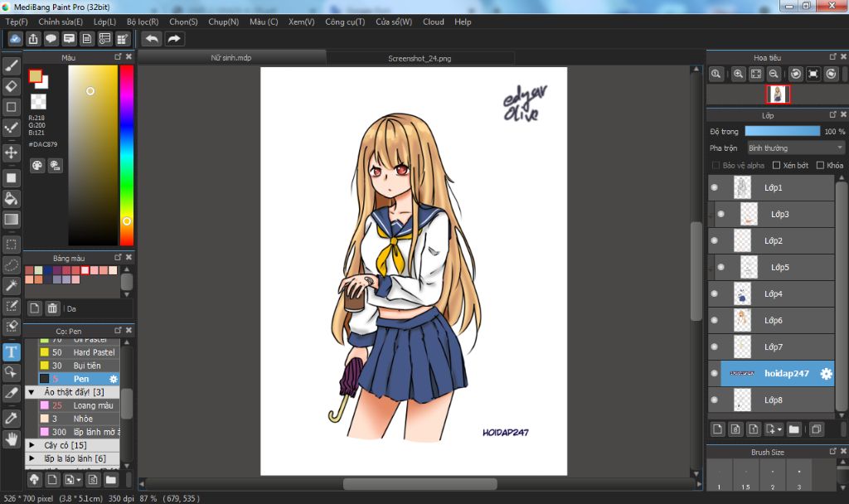
Task: Expand the lấp la lấp lánh [6] group
Action: coord(32,458)
